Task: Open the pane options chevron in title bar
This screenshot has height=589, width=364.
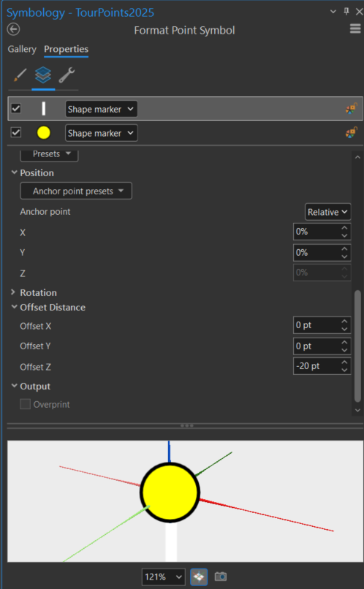Action: coord(333,12)
